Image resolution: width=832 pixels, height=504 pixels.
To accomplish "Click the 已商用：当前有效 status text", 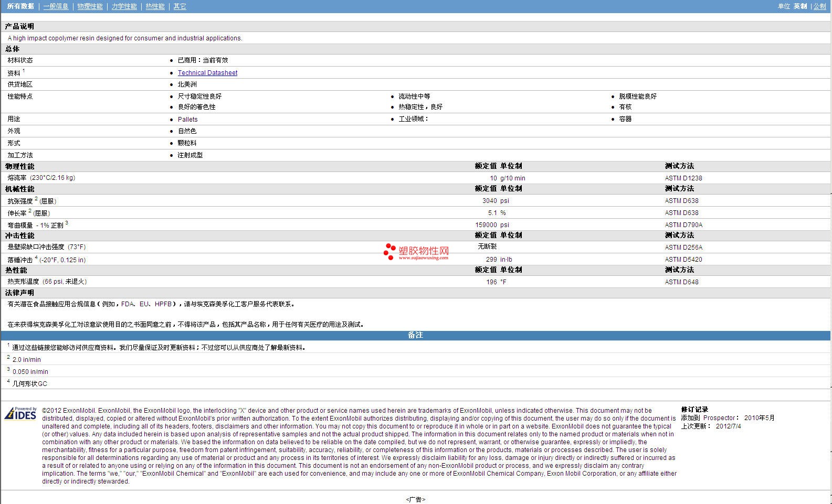I will click(203, 60).
